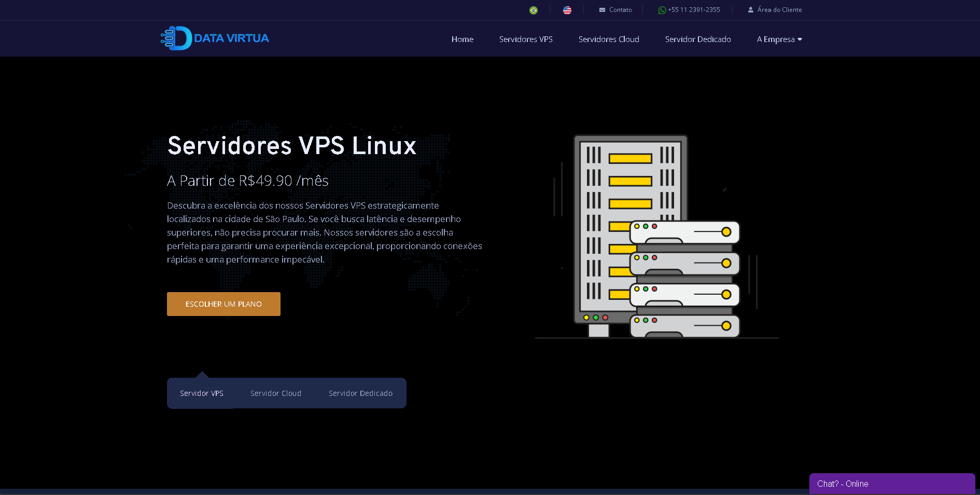Click the envelope icon beside Contato
Image resolution: width=980 pixels, height=495 pixels.
(x=602, y=10)
